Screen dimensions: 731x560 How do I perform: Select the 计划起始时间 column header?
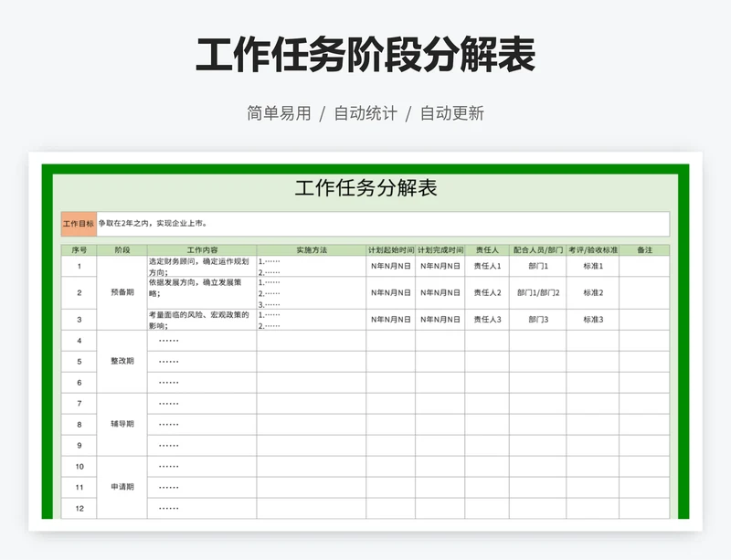[391, 250]
